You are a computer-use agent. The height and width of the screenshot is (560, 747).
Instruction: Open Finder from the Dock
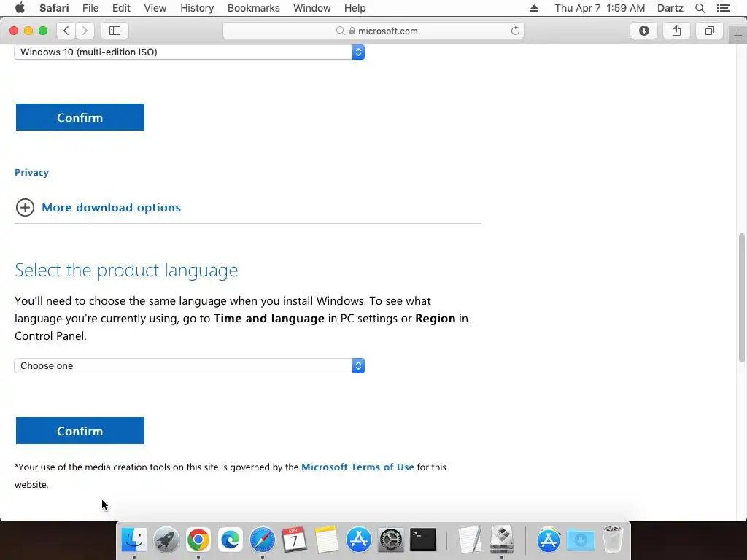(134, 540)
